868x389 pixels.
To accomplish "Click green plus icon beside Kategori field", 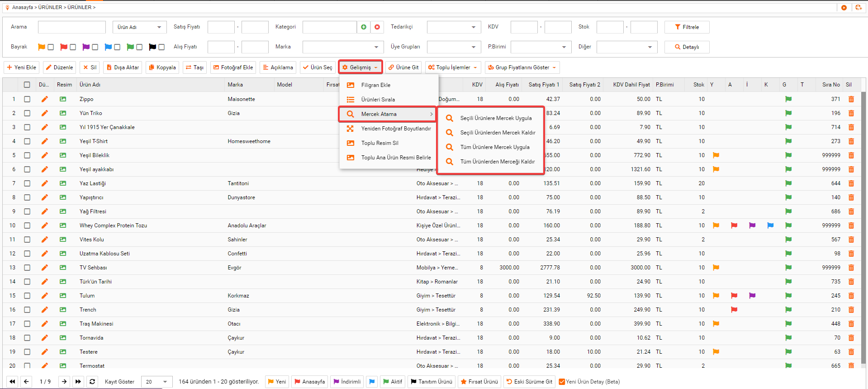I will point(364,27).
